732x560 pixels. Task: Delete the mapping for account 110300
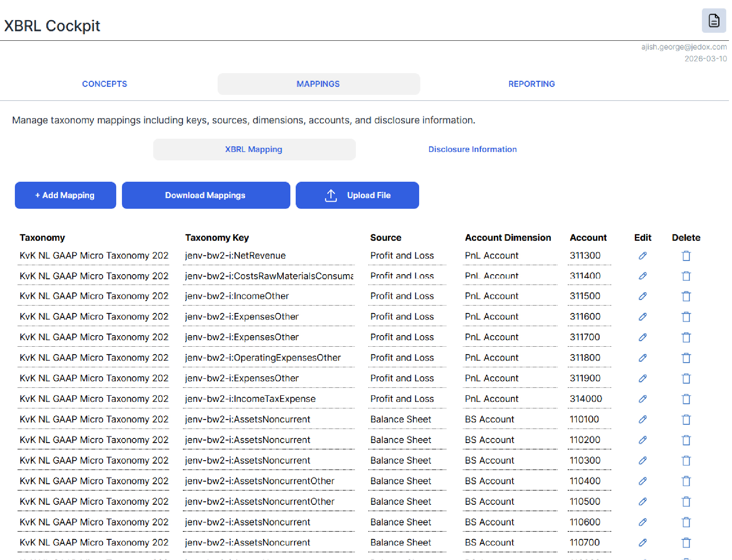[x=686, y=461]
